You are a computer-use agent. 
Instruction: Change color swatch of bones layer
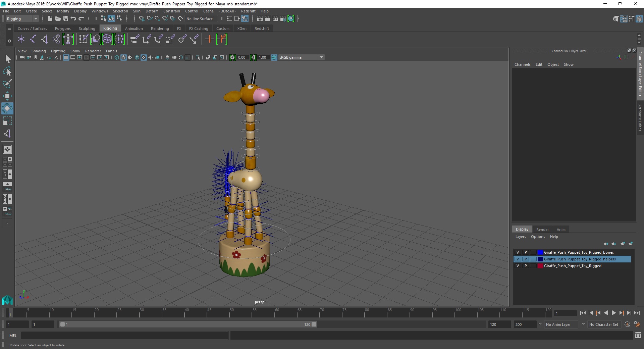pos(540,252)
